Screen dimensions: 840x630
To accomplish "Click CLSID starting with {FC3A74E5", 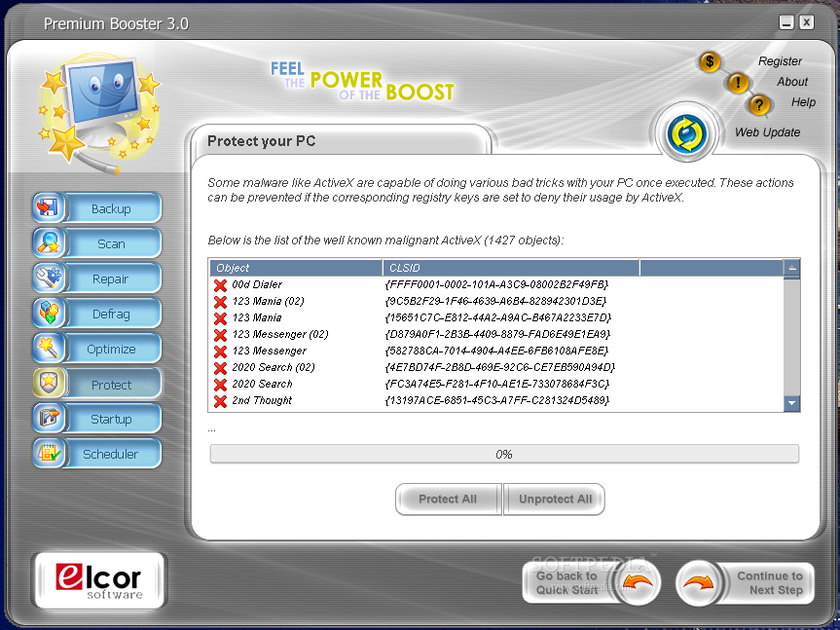I will click(497, 385).
